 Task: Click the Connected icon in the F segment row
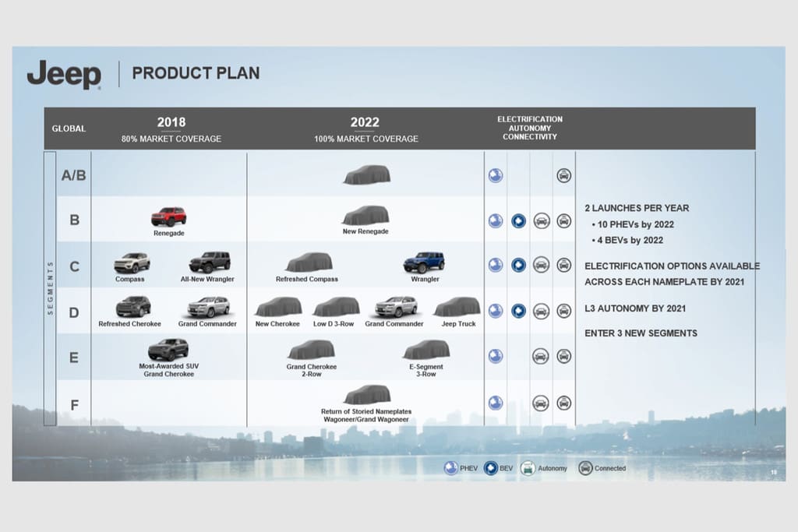563,403
